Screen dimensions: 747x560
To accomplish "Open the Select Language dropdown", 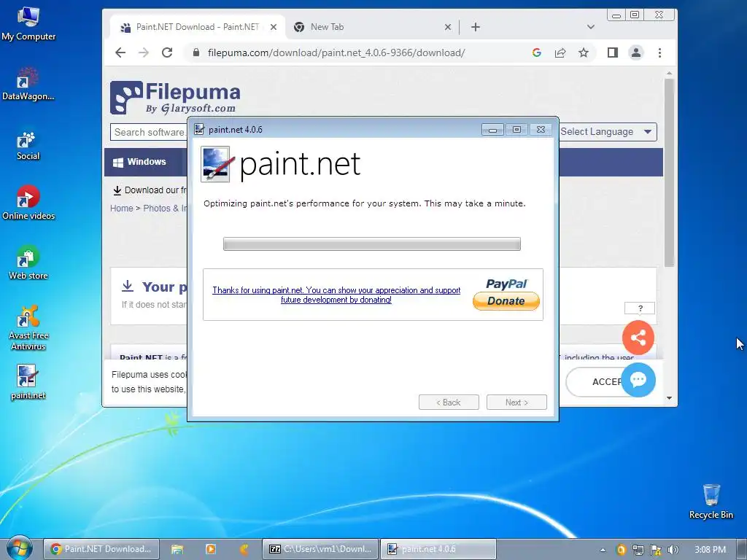I will pyautogui.click(x=606, y=132).
